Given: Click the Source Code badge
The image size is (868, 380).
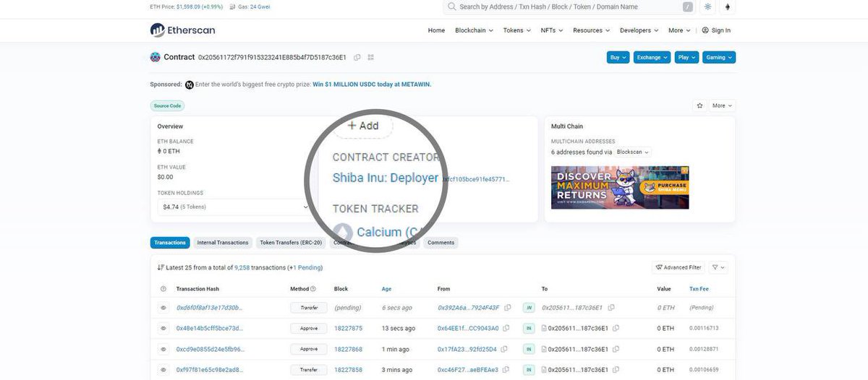Looking at the screenshot, I should (x=167, y=105).
